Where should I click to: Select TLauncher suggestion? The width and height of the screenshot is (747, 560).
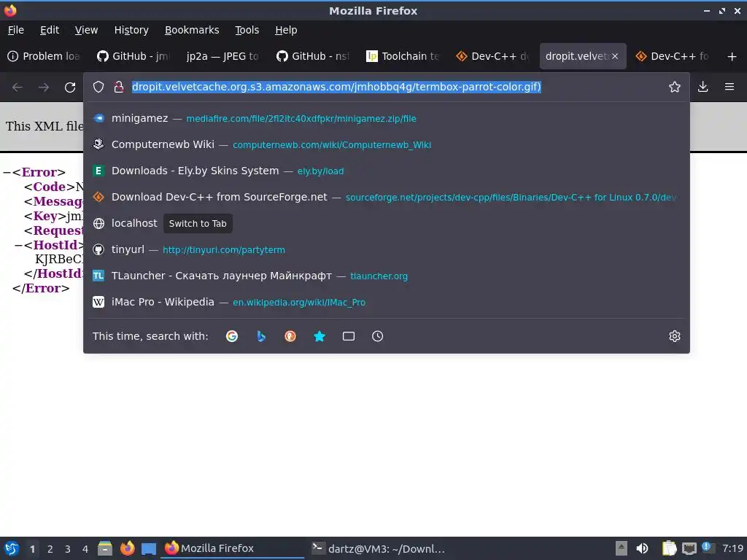(387, 276)
